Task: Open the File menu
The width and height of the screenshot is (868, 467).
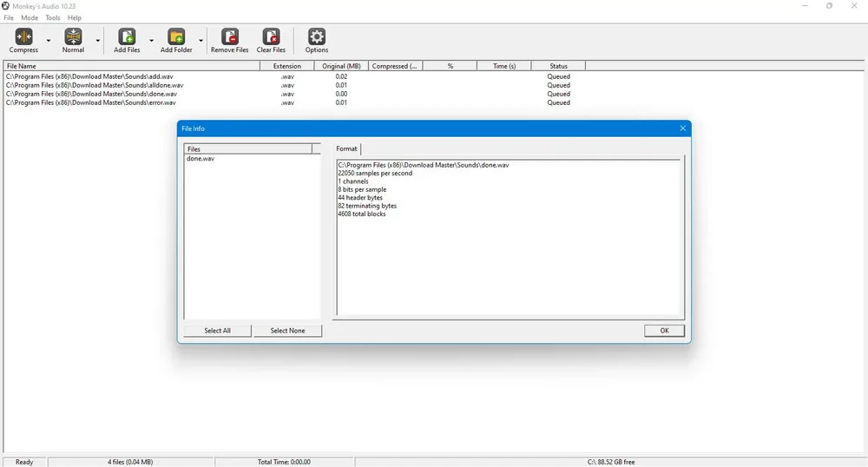Action: point(9,17)
